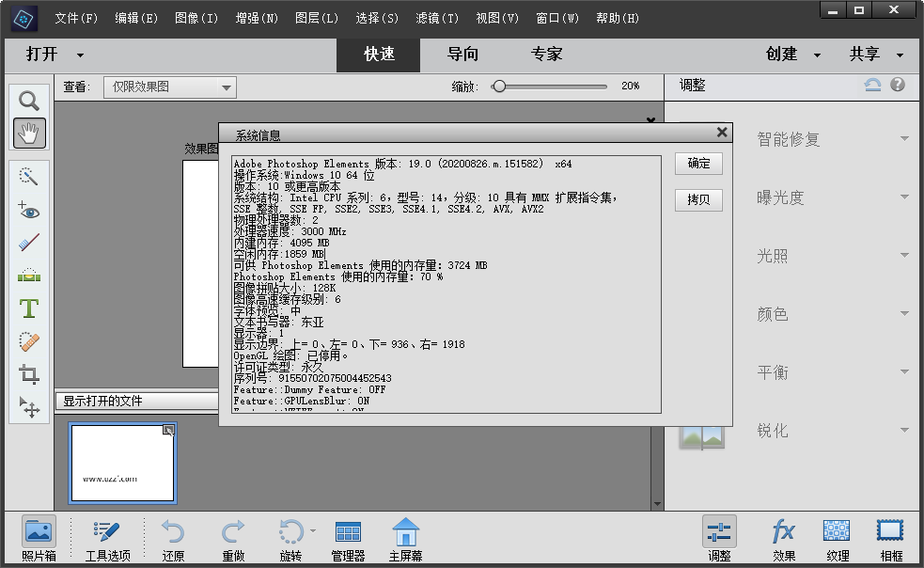Viewport: 924px width, 568px height.
Task: Toggle the Tool Options panel
Action: (107, 539)
